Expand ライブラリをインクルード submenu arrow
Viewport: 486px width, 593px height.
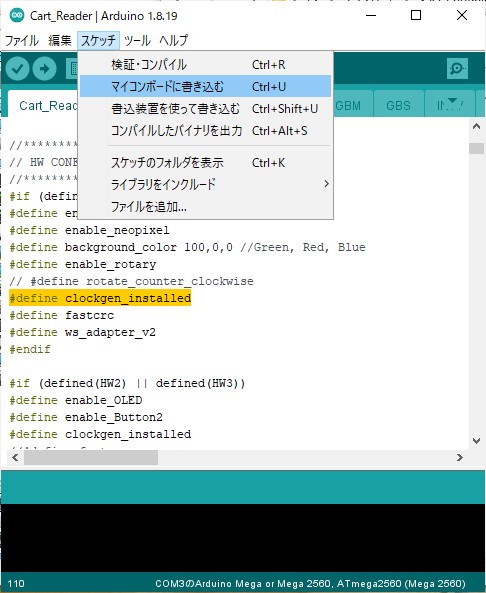point(326,184)
